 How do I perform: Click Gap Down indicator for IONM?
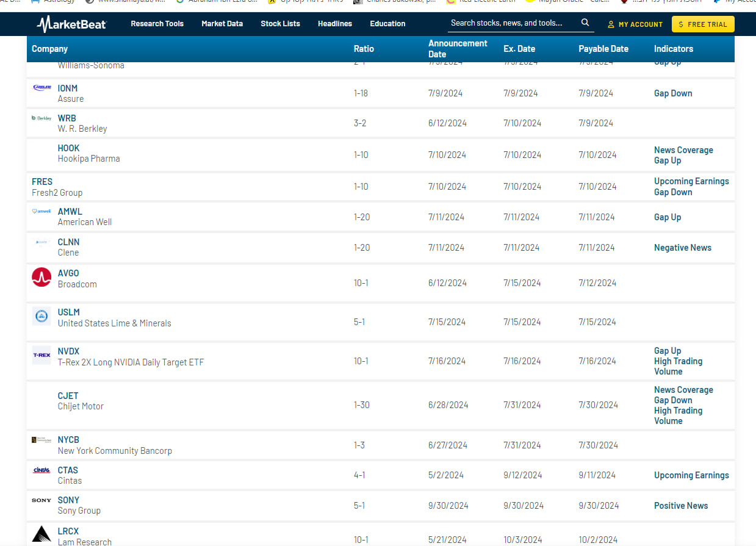click(x=673, y=93)
